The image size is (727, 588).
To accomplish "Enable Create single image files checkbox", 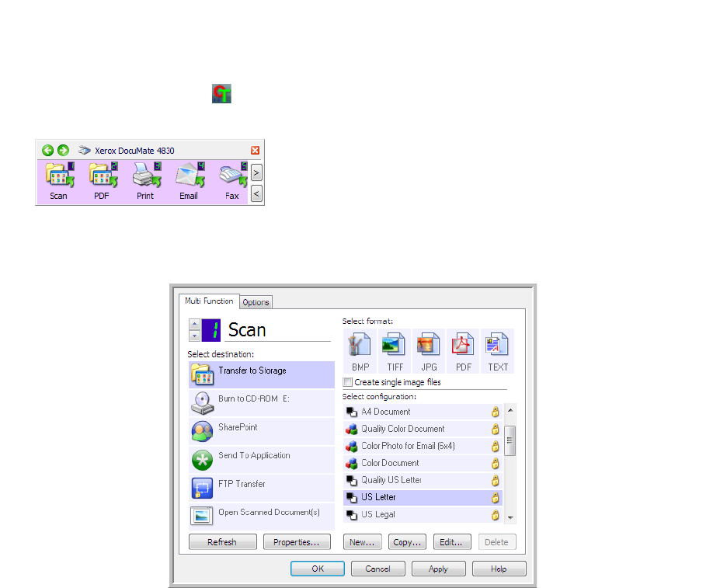I will click(348, 382).
